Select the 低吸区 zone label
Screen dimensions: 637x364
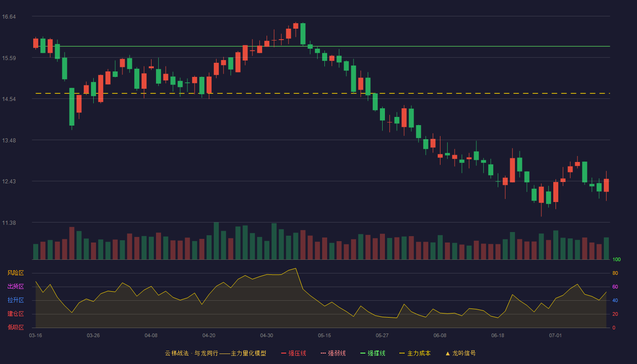pyautogui.click(x=15, y=327)
